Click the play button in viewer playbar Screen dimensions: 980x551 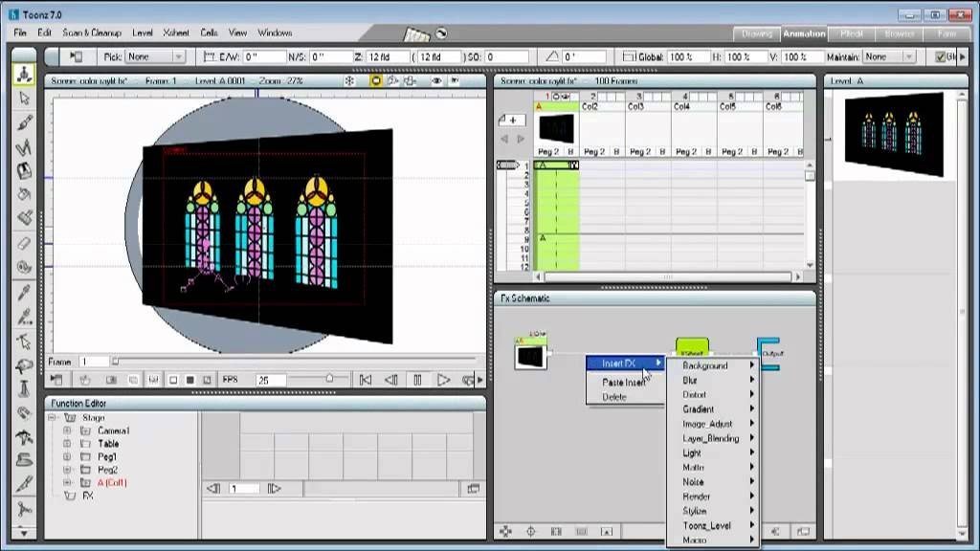pyautogui.click(x=443, y=380)
